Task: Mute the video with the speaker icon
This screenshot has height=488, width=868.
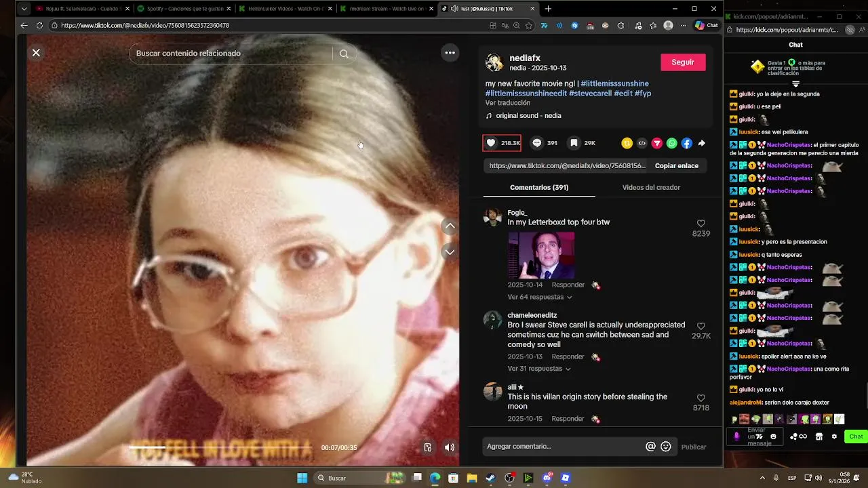Action: pos(449,447)
